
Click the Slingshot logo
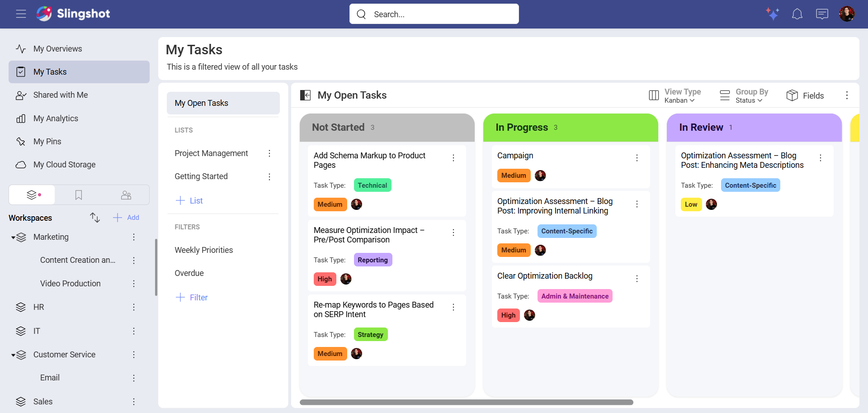coord(72,14)
